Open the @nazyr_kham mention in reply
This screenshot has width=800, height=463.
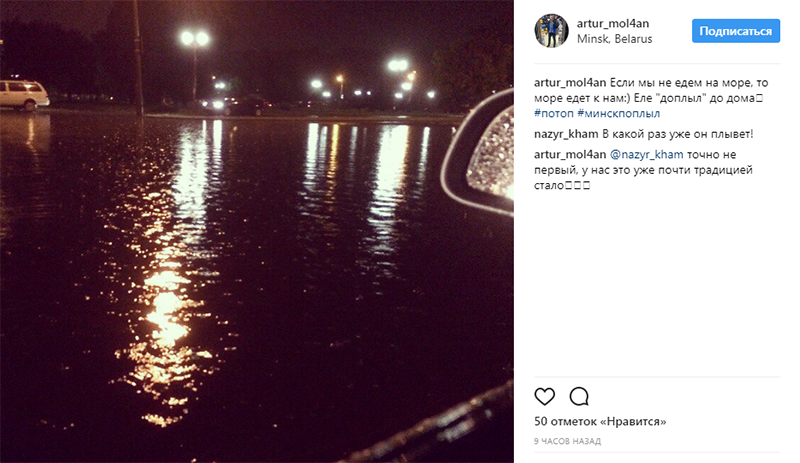pos(646,155)
